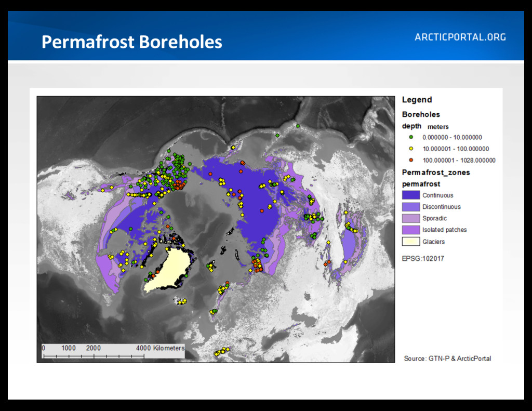Select the Discontinuous permafrost color swatch

click(x=410, y=207)
